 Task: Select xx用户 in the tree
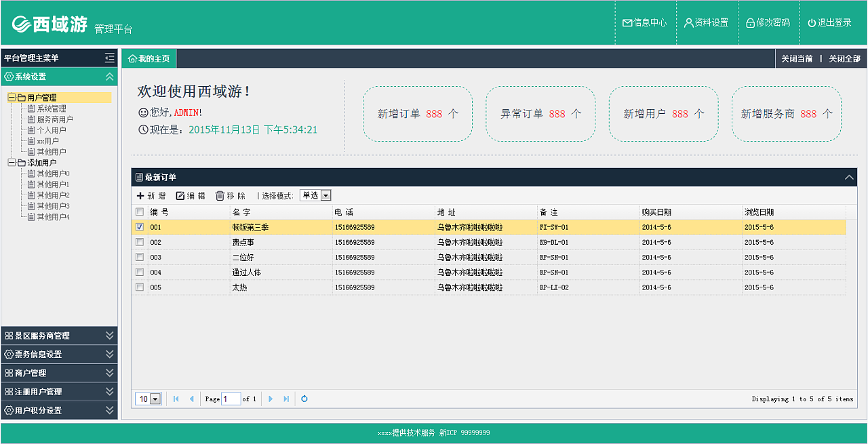[47, 141]
